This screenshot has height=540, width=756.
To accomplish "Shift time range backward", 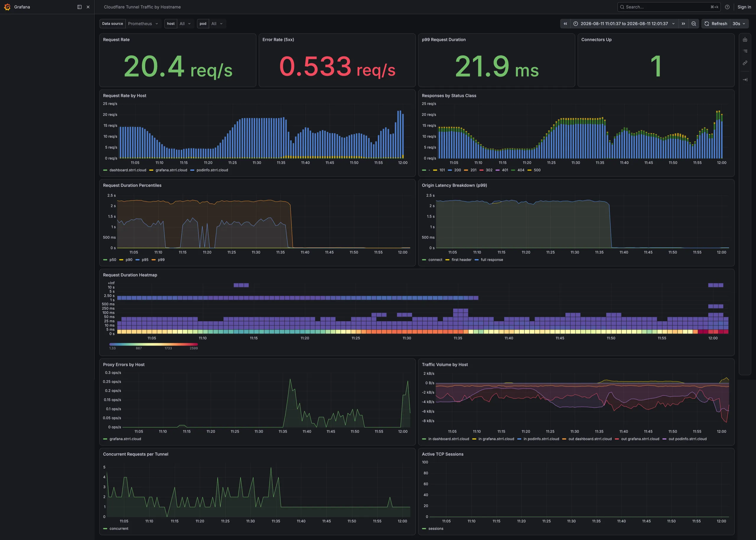I will click(565, 24).
